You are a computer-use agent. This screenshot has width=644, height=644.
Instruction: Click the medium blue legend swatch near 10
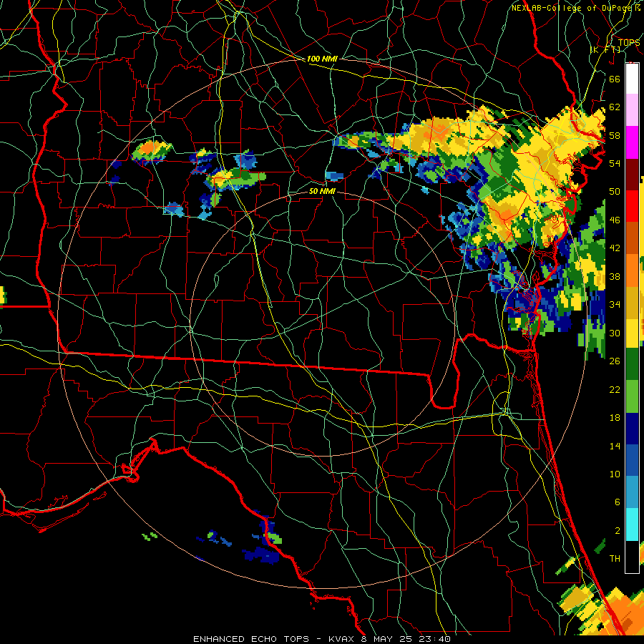click(x=632, y=460)
